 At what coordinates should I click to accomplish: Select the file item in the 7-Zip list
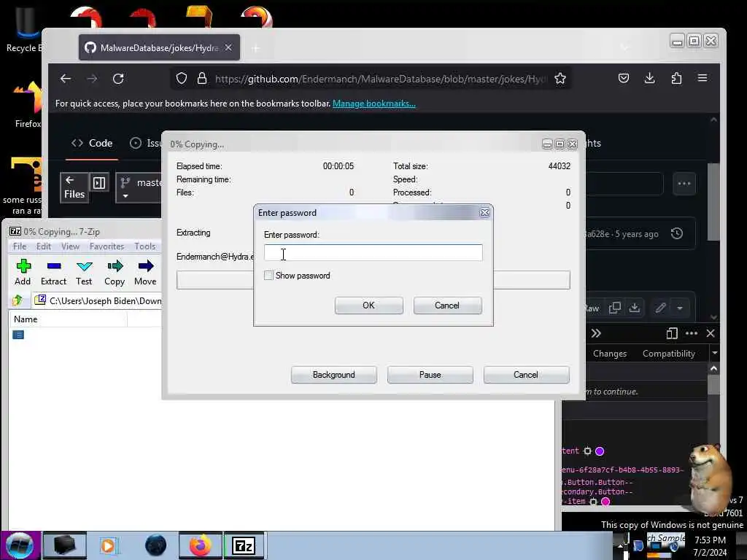coord(18,335)
